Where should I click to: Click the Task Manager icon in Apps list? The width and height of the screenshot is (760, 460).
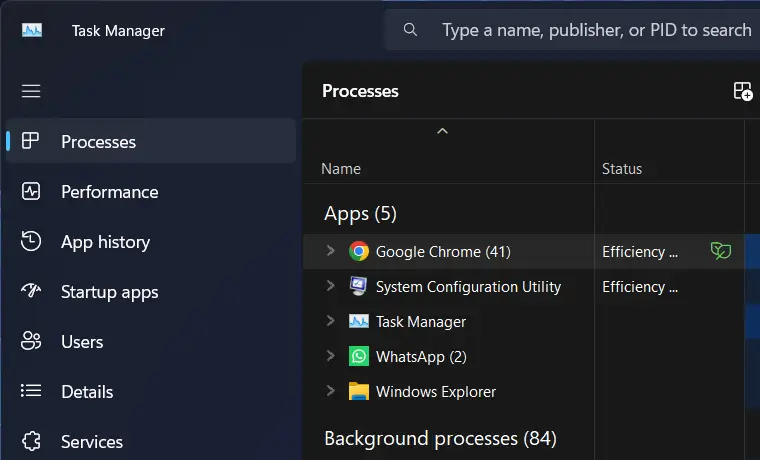point(359,321)
